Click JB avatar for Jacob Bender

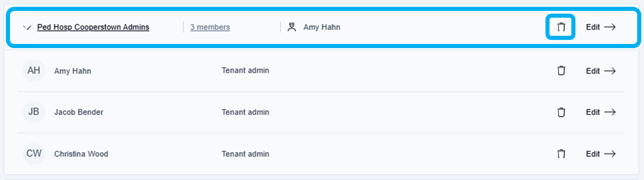coord(34,112)
